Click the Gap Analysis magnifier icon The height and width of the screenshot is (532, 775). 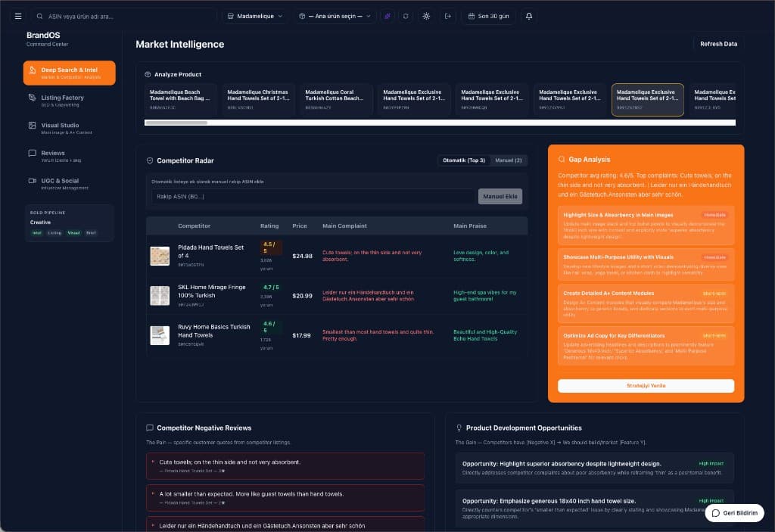click(562, 159)
